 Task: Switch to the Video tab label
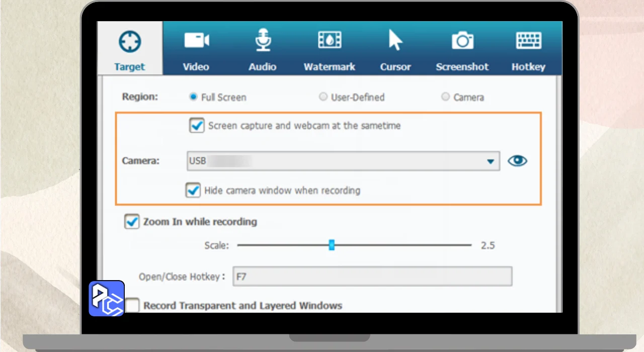coord(196,67)
